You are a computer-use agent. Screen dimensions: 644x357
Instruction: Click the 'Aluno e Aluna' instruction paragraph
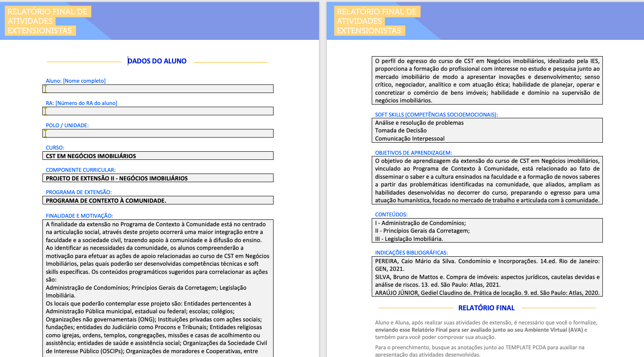(486, 330)
